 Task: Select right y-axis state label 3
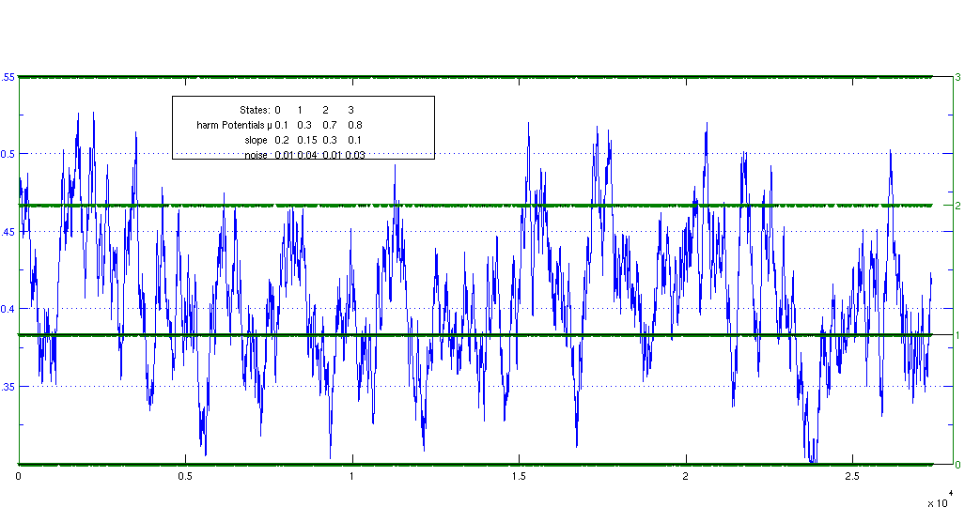click(x=956, y=77)
